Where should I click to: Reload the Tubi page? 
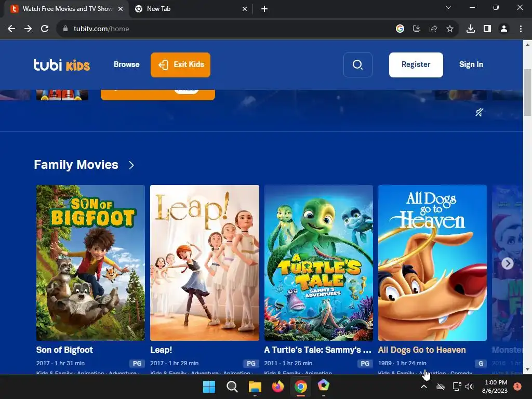click(45, 29)
